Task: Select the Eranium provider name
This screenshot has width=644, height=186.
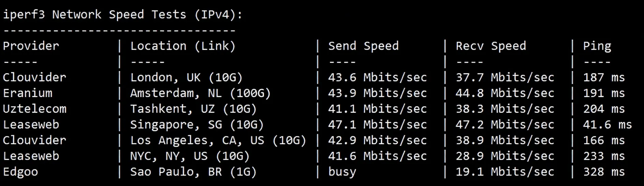Action: [28, 93]
